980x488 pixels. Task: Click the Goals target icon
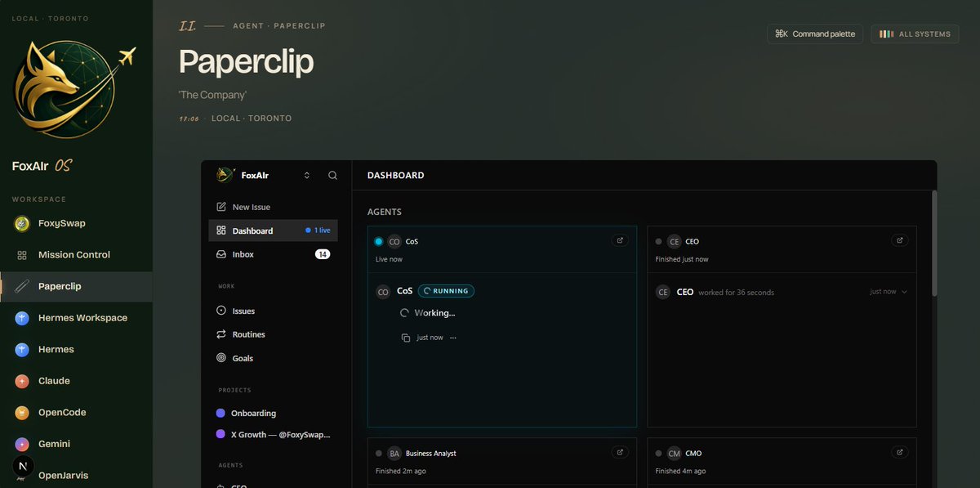click(x=221, y=358)
